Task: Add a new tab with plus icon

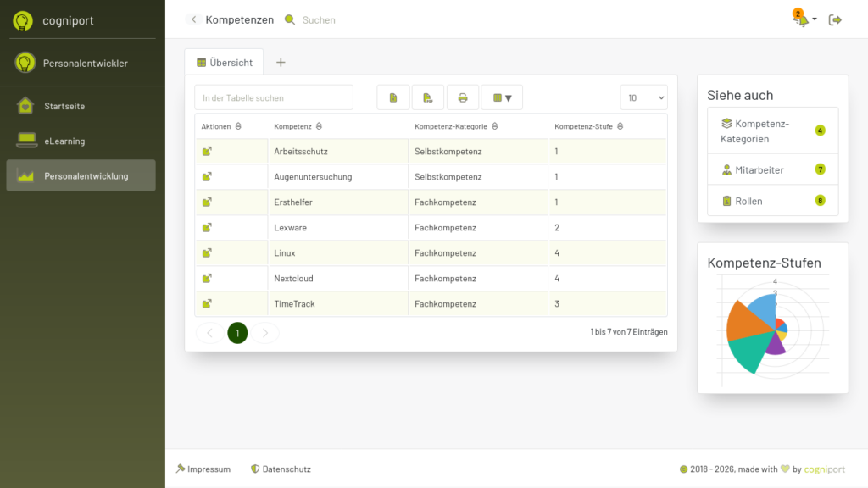Action: 281,62
